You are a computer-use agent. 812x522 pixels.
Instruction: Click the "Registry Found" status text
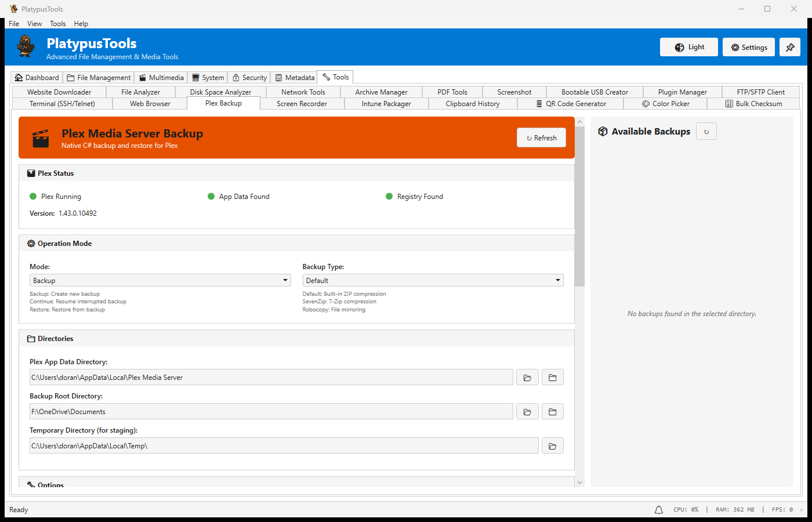point(420,197)
